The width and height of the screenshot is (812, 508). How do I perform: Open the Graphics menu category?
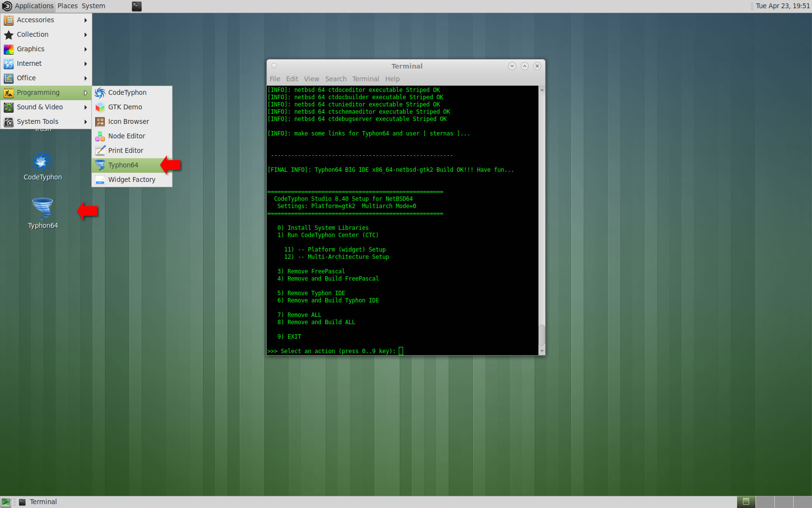click(x=46, y=49)
